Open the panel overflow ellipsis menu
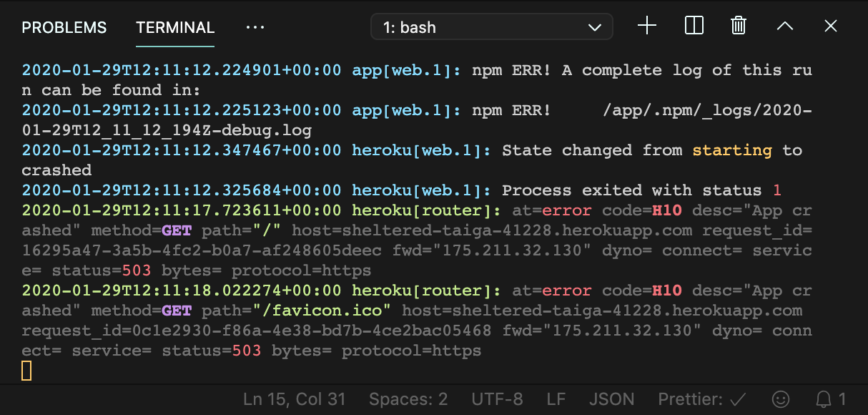 (255, 27)
